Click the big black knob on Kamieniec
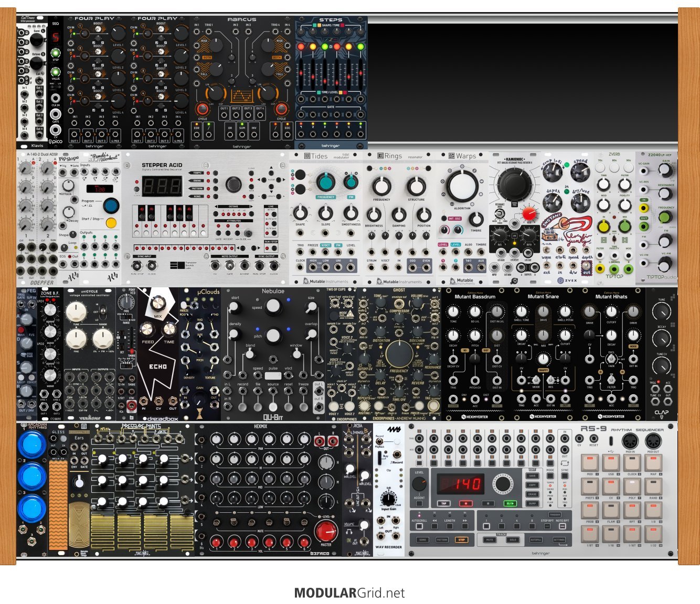700x604 pixels. pos(514,184)
